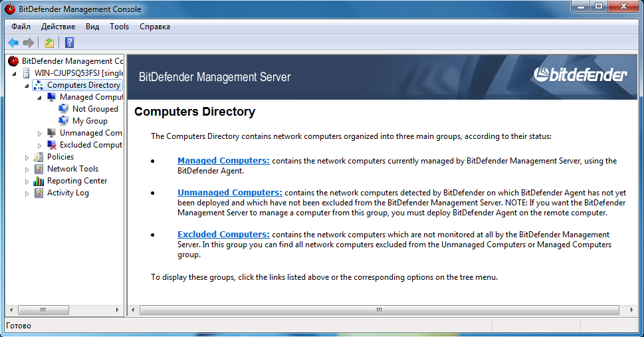Image resolution: width=644 pixels, height=337 pixels.
Task: Expand the Policies tree node
Action: pos(27,157)
